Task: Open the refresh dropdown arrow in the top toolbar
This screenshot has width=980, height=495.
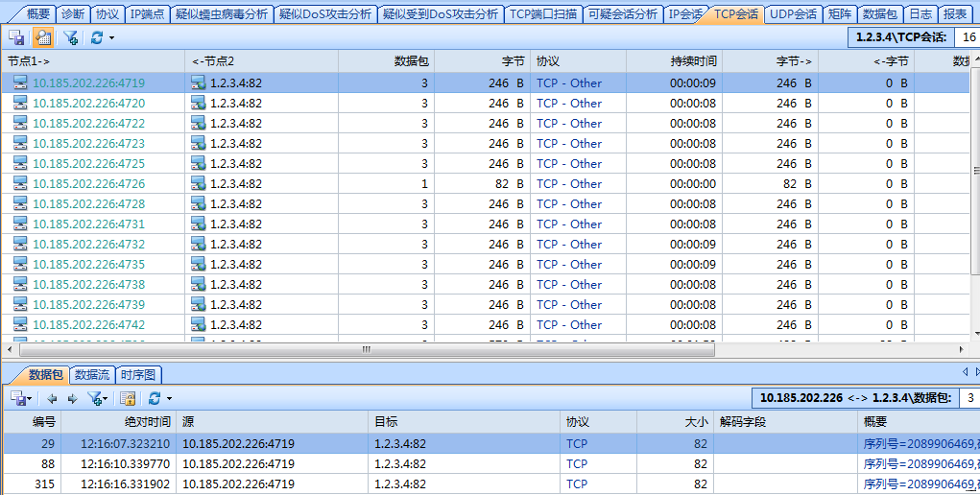Action: [111, 38]
